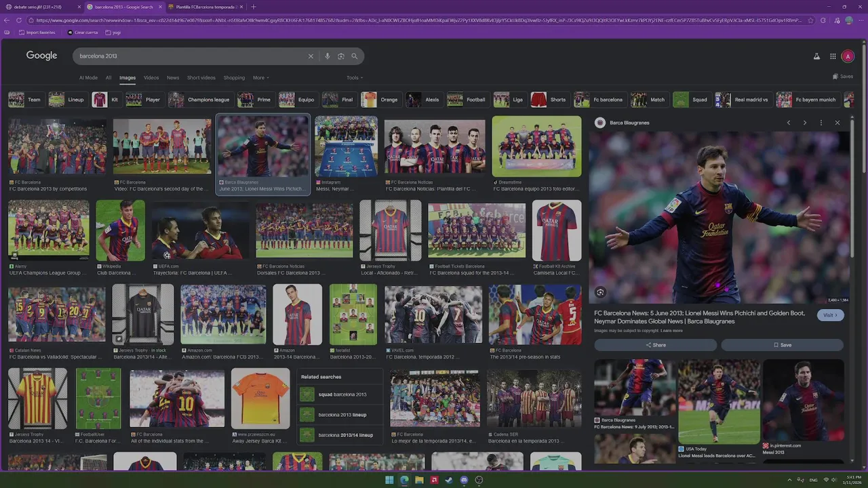Select the Lineup filter chip

pos(67,100)
